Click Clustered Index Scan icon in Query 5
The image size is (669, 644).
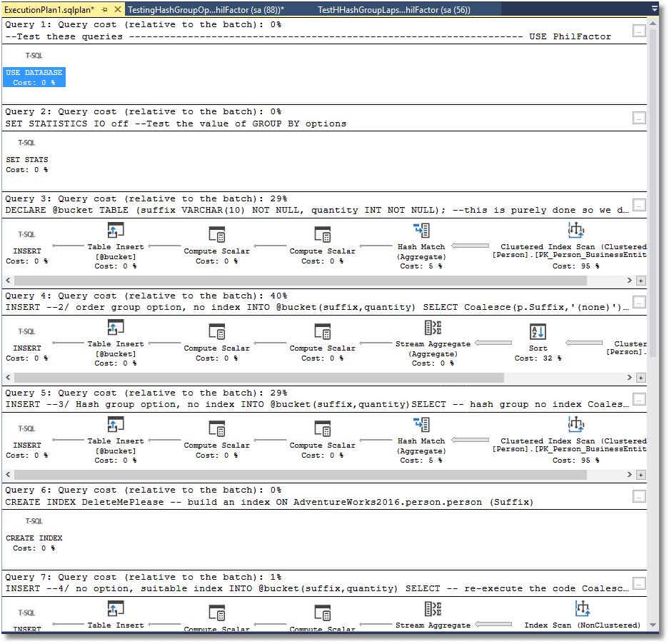(575, 425)
